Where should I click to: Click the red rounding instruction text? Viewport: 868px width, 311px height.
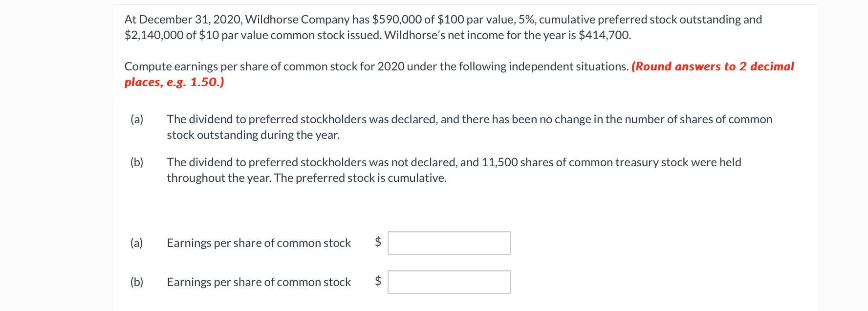pos(712,67)
